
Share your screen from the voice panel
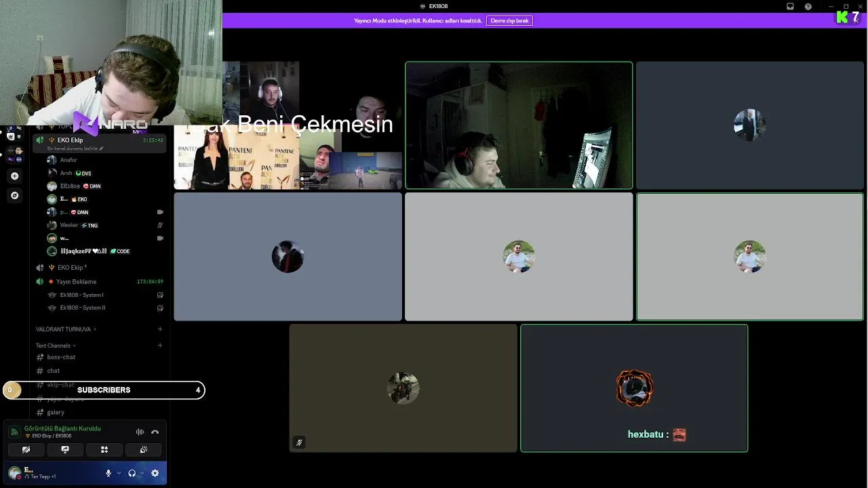[65, 449]
